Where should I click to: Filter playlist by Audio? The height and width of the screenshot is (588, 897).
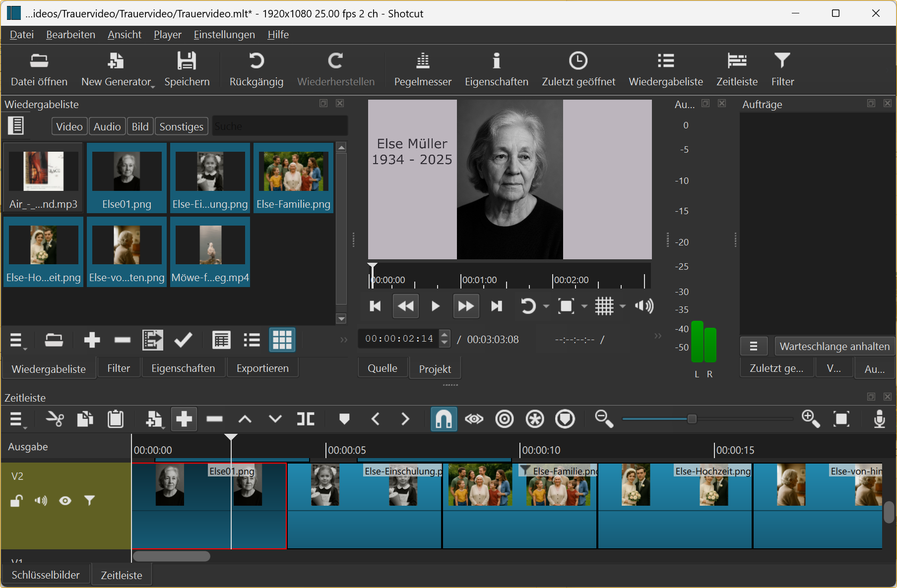point(107,127)
